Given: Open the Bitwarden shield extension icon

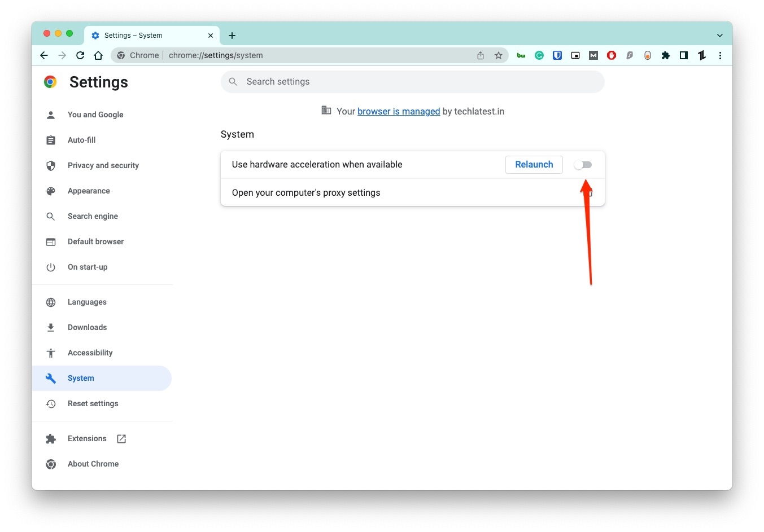Looking at the screenshot, I should point(557,55).
